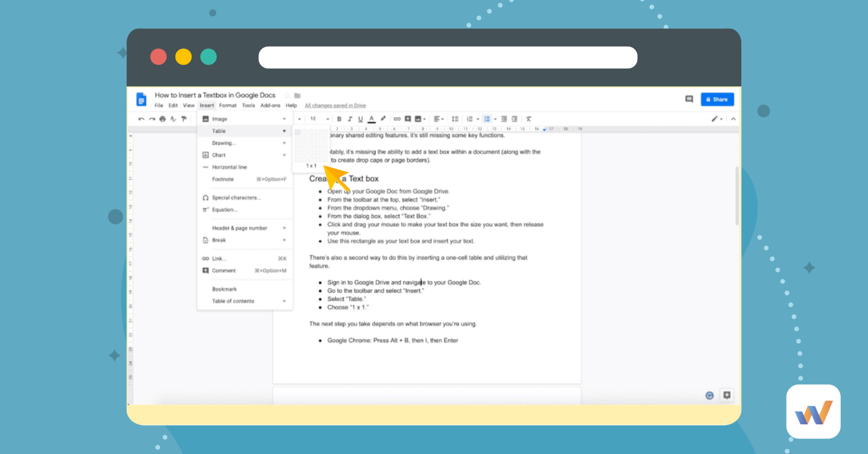
Task: Open the editing mode pencil icon on right
Action: coord(715,119)
